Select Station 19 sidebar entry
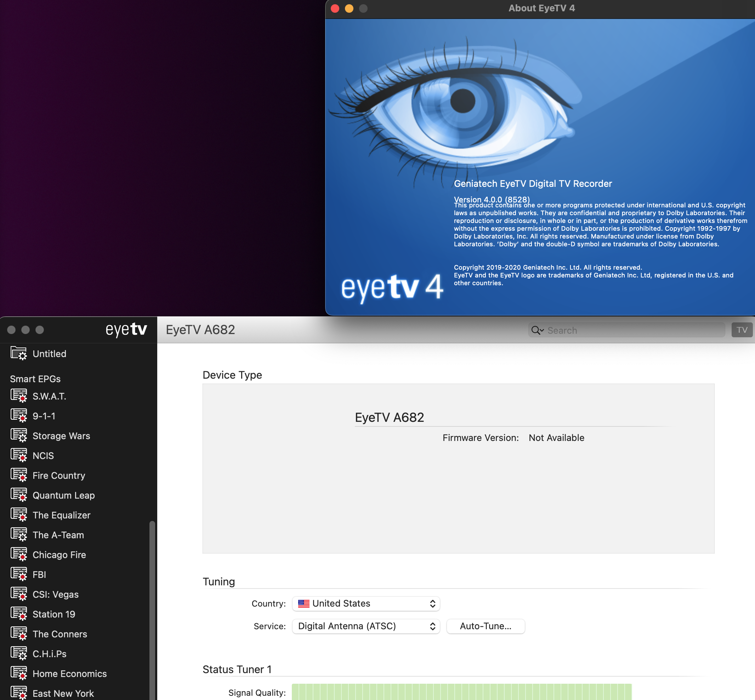 click(54, 614)
